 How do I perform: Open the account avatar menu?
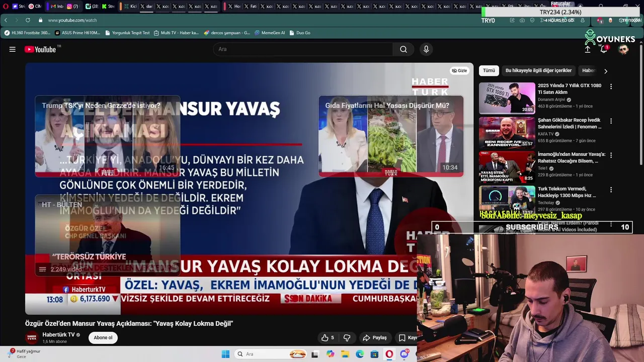point(623,49)
